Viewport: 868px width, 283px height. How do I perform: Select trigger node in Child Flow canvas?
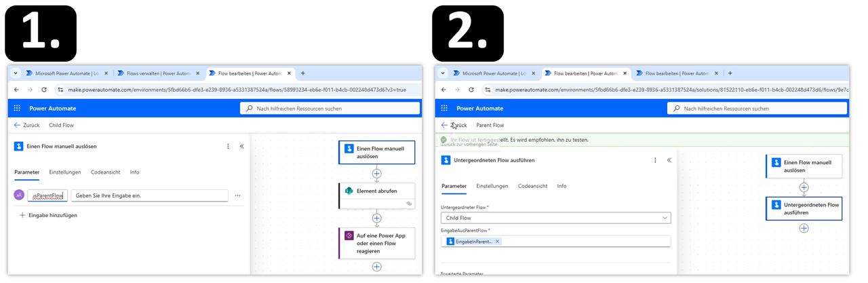pyautogui.click(x=377, y=152)
